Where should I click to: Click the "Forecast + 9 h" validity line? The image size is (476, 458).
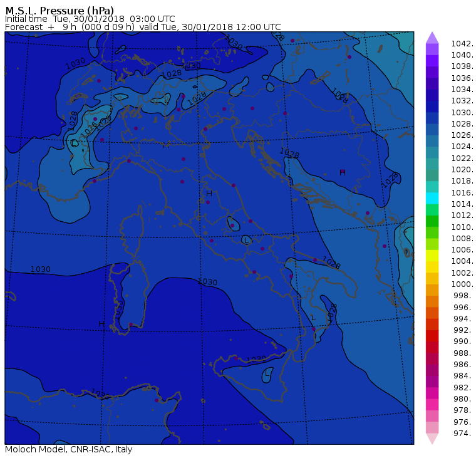(143, 27)
